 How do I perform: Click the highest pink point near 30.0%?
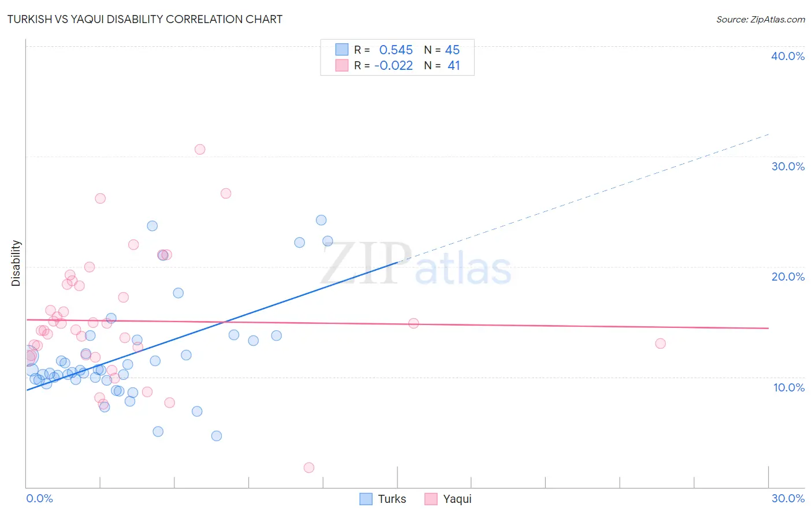[x=200, y=149]
